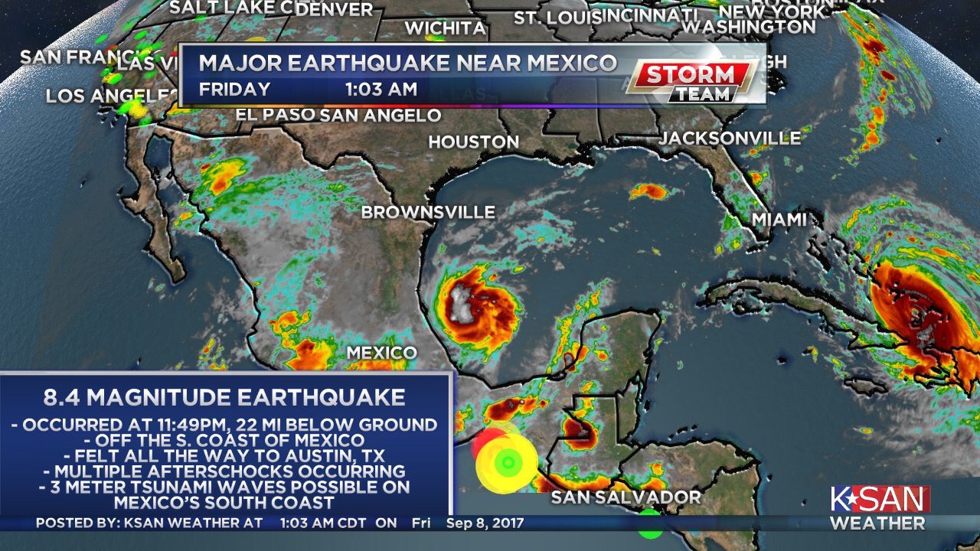Click the NEW YORK city label
Image resolution: width=980 pixels, height=551 pixels.
pyautogui.click(x=773, y=11)
